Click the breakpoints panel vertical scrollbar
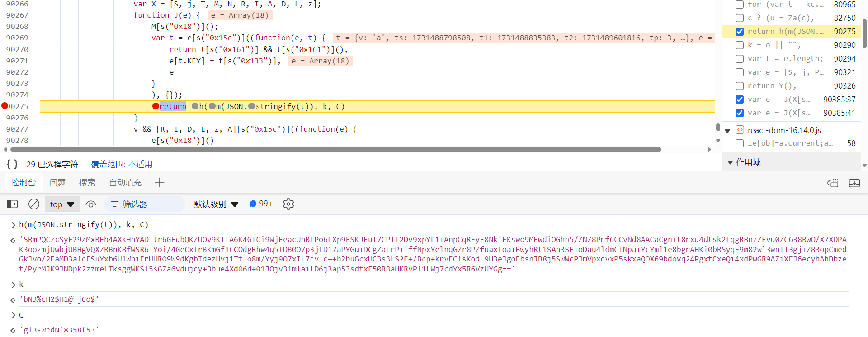 tap(864, 34)
